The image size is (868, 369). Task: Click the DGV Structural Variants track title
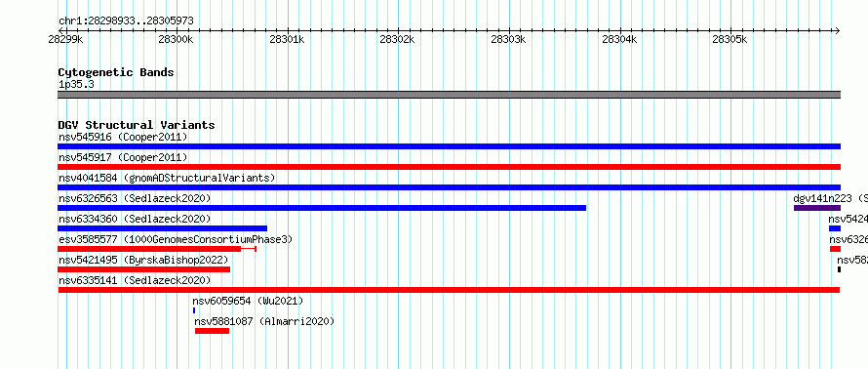tap(137, 125)
